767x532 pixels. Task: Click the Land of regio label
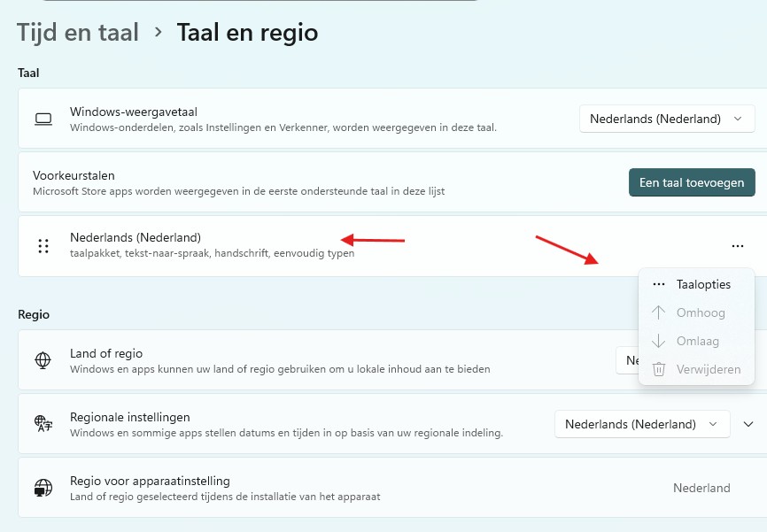click(x=106, y=353)
